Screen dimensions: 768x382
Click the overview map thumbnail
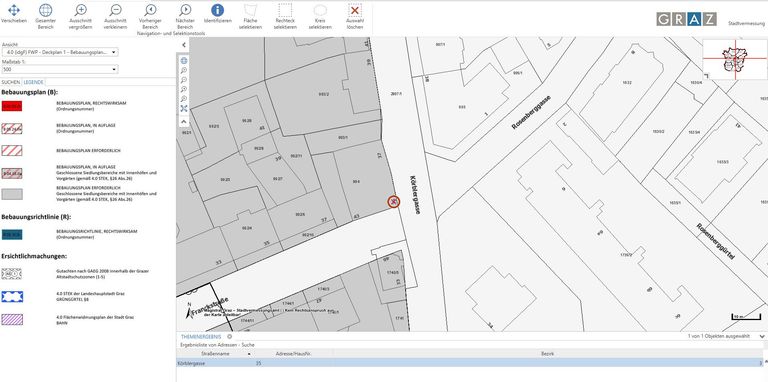tap(735, 59)
